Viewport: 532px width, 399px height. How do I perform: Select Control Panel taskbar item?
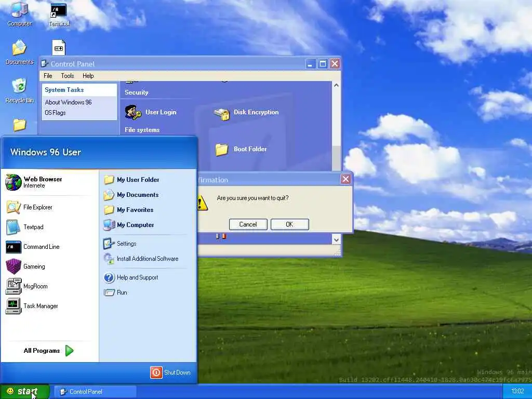[x=96, y=392]
